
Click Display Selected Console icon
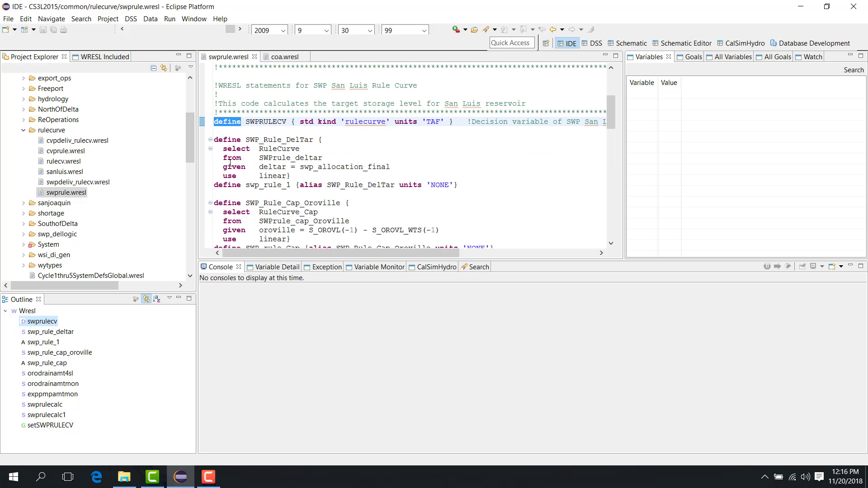tap(813, 266)
